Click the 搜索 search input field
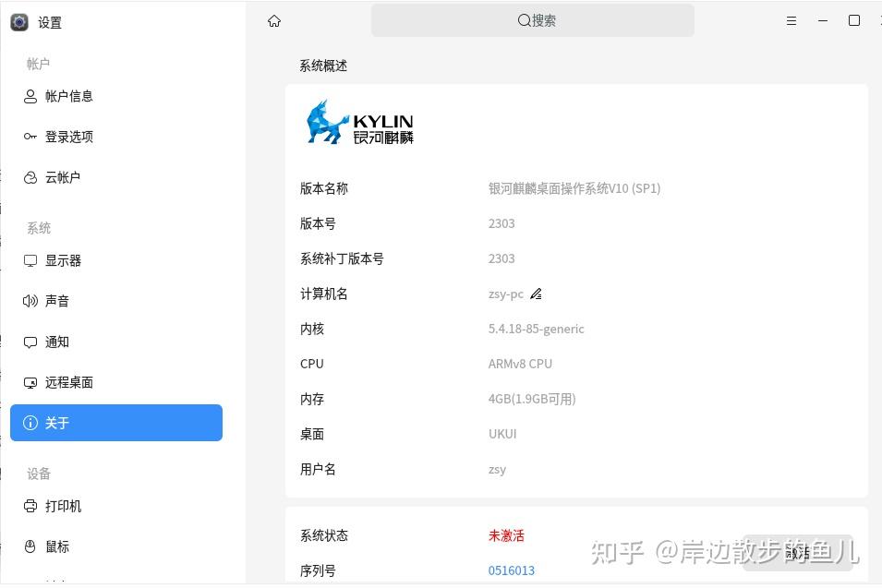The width and height of the screenshot is (882, 588). click(533, 19)
